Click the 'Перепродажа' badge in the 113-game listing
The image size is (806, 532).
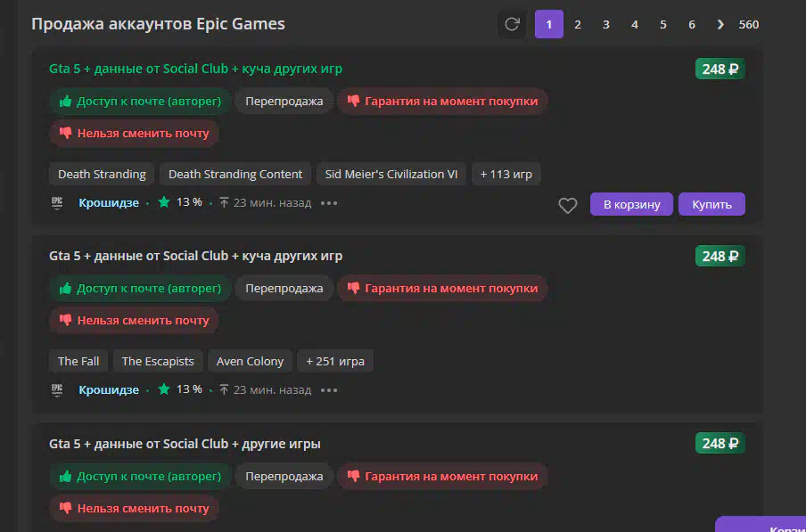(x=284, y=102)
